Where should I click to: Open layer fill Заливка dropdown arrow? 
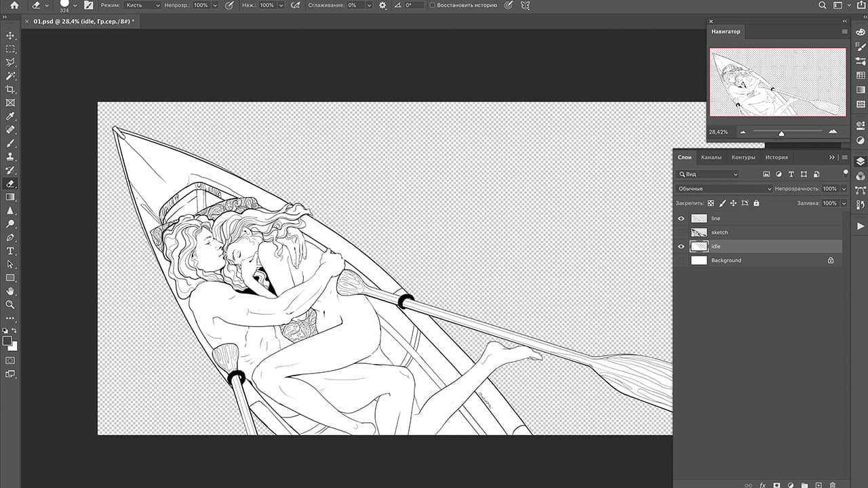click(x=844, y=203)
